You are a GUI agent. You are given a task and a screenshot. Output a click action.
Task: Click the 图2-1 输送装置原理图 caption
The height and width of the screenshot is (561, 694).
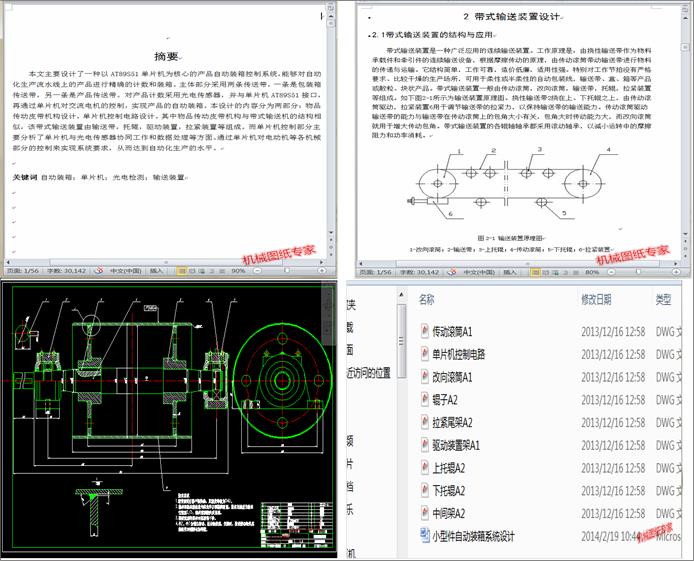510,238
